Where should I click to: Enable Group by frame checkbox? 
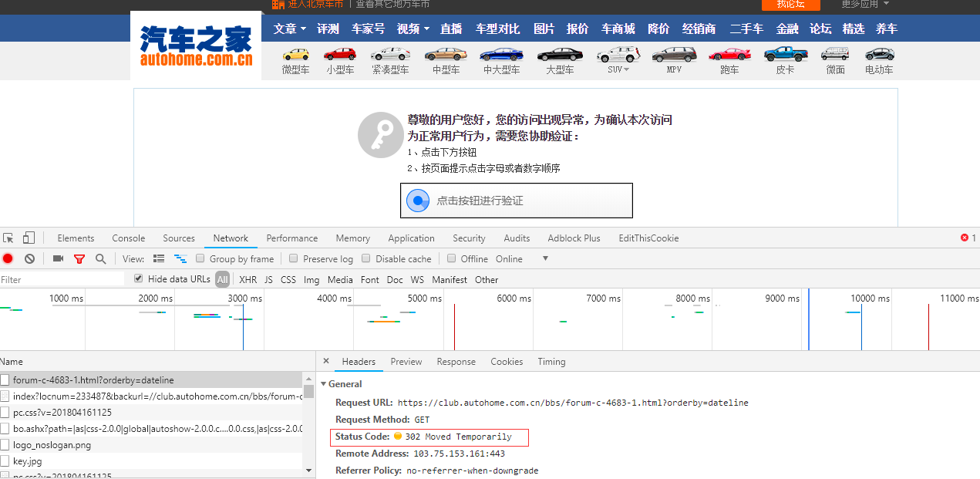click(x=200, y=258)
